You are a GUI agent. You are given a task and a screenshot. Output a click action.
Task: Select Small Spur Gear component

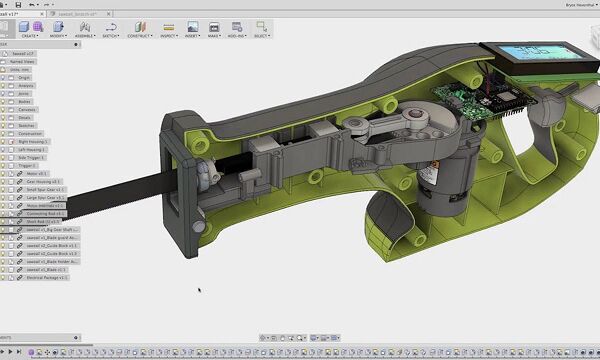tap(45, 190)
